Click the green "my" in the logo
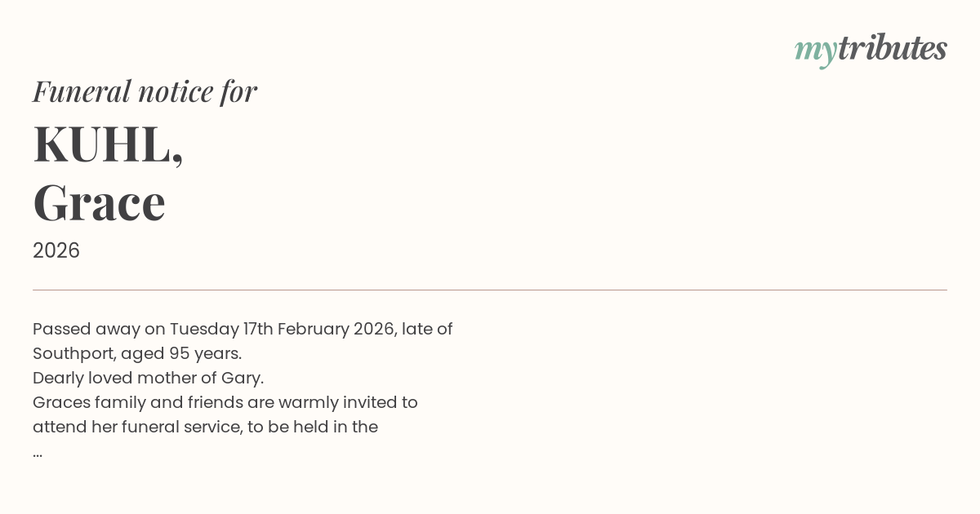 pos(816,51)
